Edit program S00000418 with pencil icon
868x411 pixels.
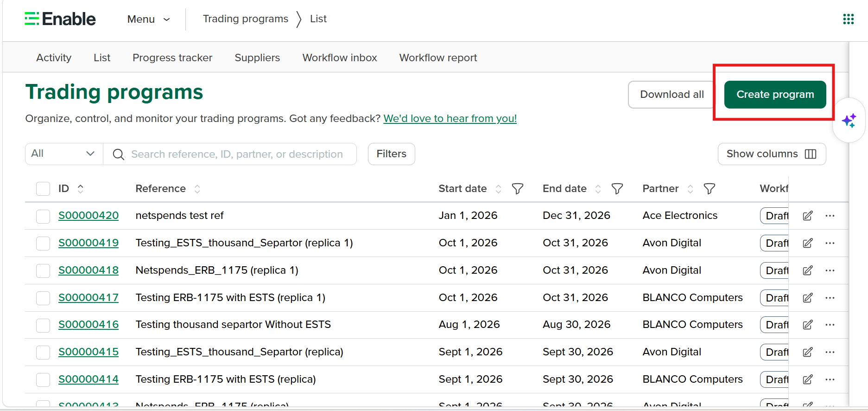pos(808,270)
